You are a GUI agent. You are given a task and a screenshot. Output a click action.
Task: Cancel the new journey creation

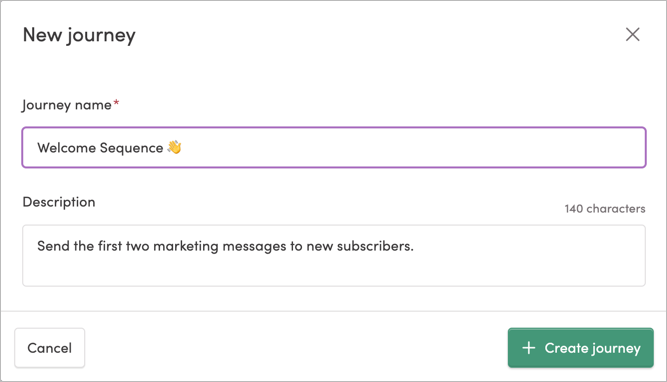[x=49, y=348]
